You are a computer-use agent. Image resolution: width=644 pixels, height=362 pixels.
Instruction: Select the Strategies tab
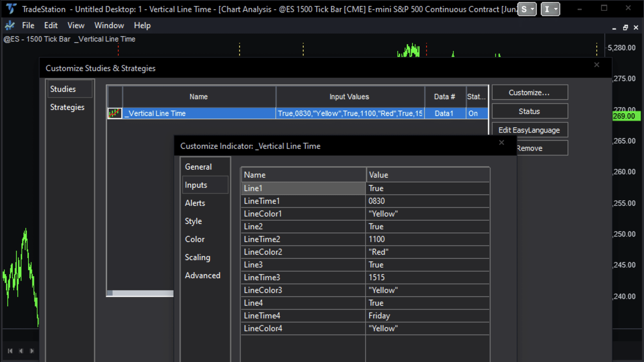[67, 107]
